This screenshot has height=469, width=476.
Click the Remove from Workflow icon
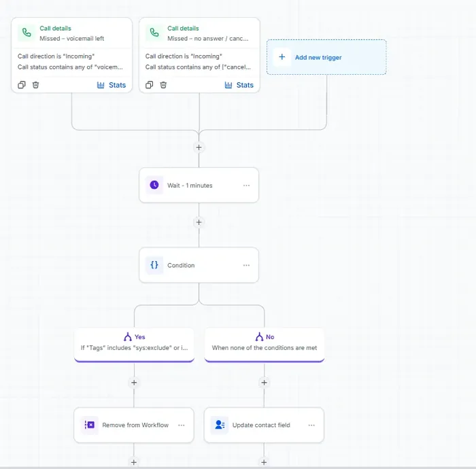pos(89,425)
